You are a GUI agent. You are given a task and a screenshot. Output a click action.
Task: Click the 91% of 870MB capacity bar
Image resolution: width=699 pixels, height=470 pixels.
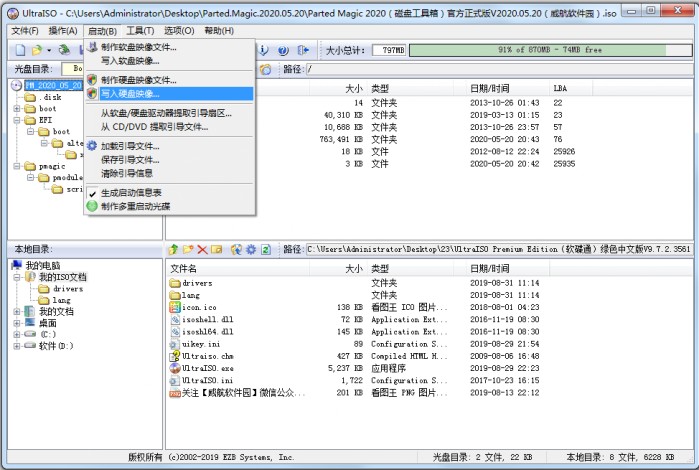click(550, 50)
